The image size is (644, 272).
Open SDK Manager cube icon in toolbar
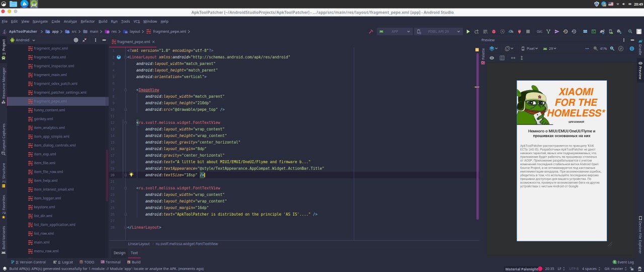619,31
